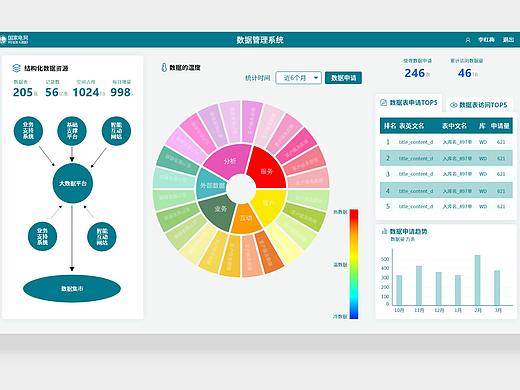Image resolution: width=520 pixels, height=390 pixels.
Task: Open the 统计时间 dropdown 近6个月
Action: [x=298, y=78]
